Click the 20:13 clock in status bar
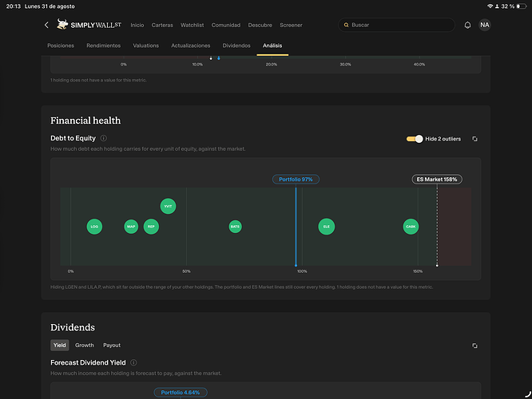 (x=14, y=6)
